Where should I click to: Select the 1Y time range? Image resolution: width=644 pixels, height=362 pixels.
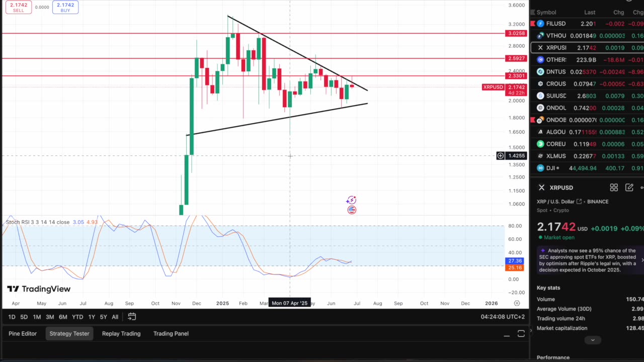point(92,317)
